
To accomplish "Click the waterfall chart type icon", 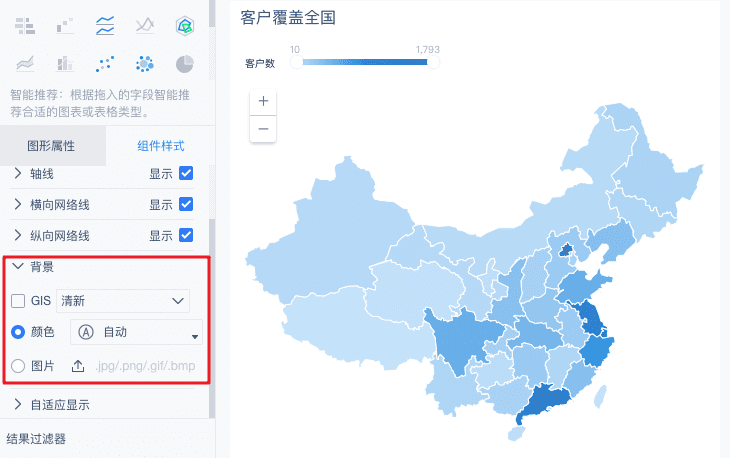I will click(x=64, y=24).
